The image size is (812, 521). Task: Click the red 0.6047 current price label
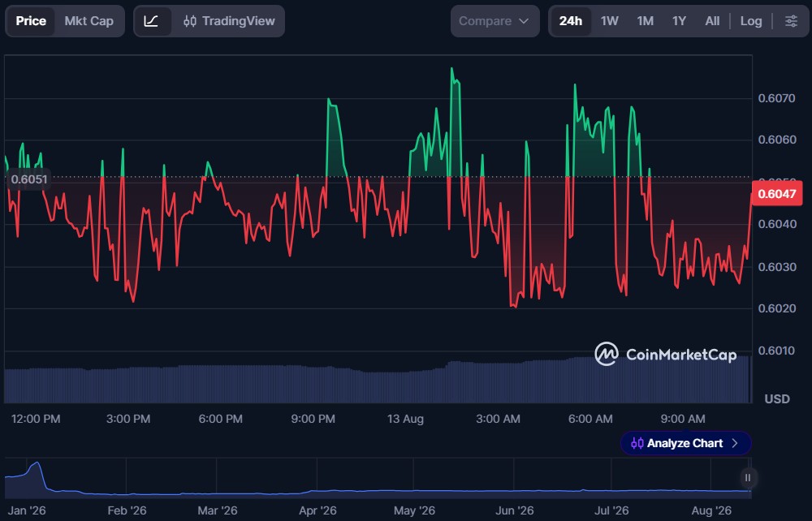pos(776,193)
